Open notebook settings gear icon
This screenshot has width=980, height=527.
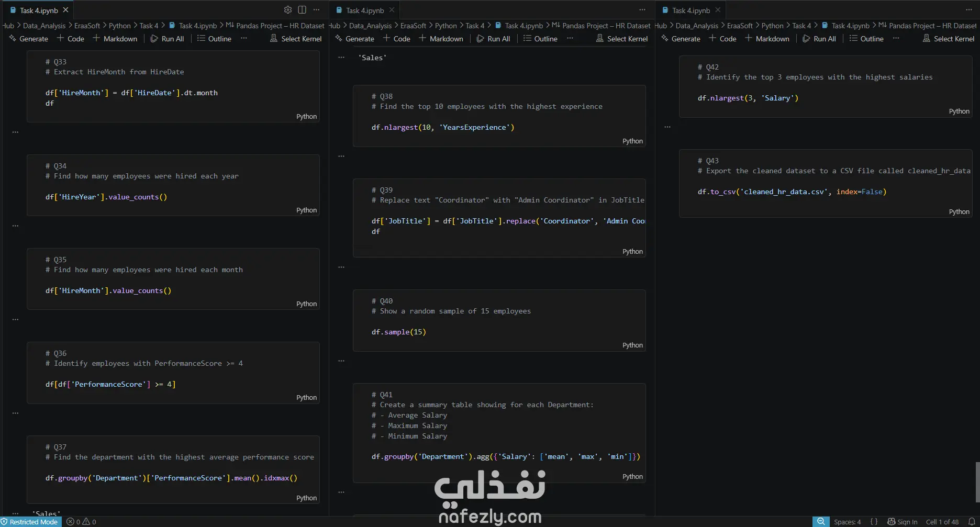(288, 10)
